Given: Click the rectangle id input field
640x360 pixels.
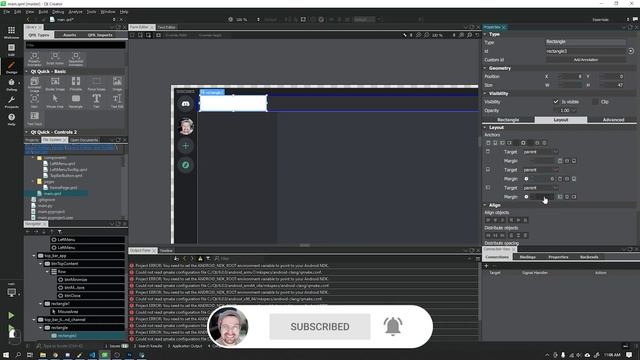Looking at the screenshot, I should [586, 51].
